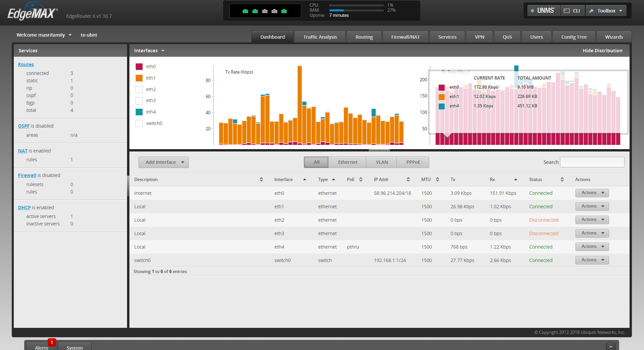Open the Routes link in Services
The width and height of the screenshot is (644, 350).
(x=26, y=64)
